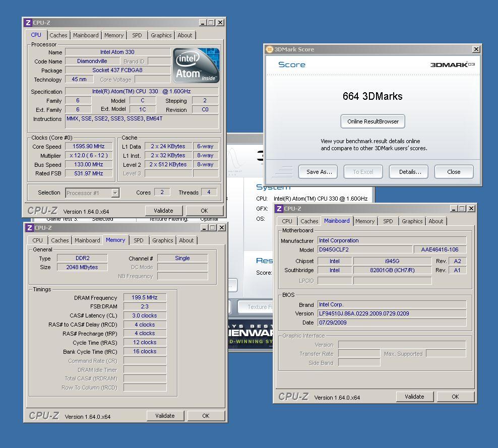Click the CPU-Z logo icon in Memory window title bar
498x448 pixels.
pos(30,228)
